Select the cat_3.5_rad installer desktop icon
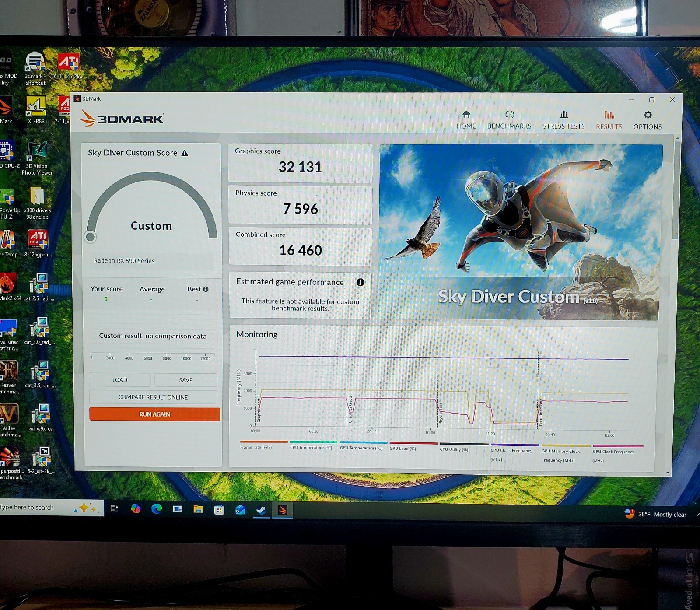The height and width of the screenshot is (610, 700). (40, 374)
